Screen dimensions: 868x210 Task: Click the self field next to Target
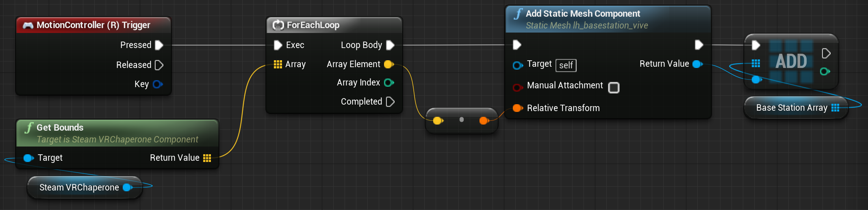click(x=566, y=65)
